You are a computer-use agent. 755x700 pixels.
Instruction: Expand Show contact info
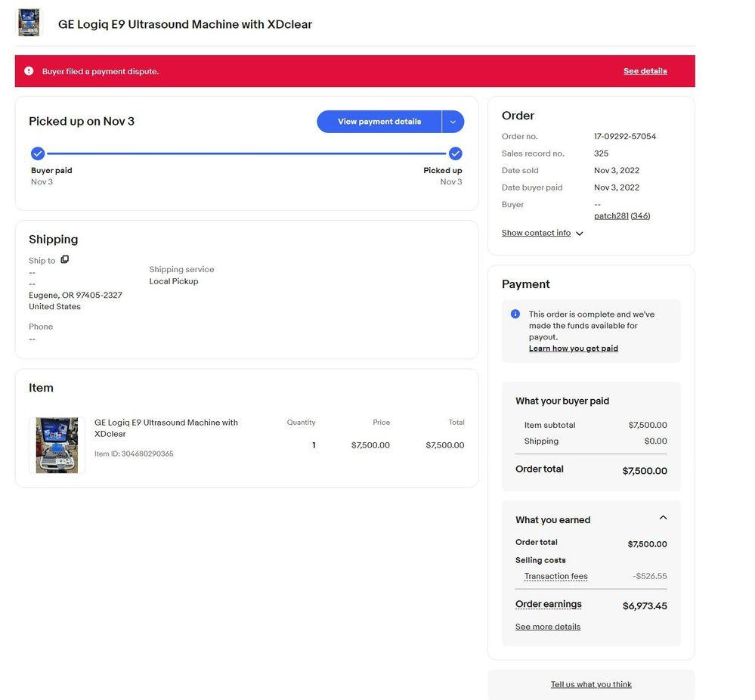tap(542, 233)
